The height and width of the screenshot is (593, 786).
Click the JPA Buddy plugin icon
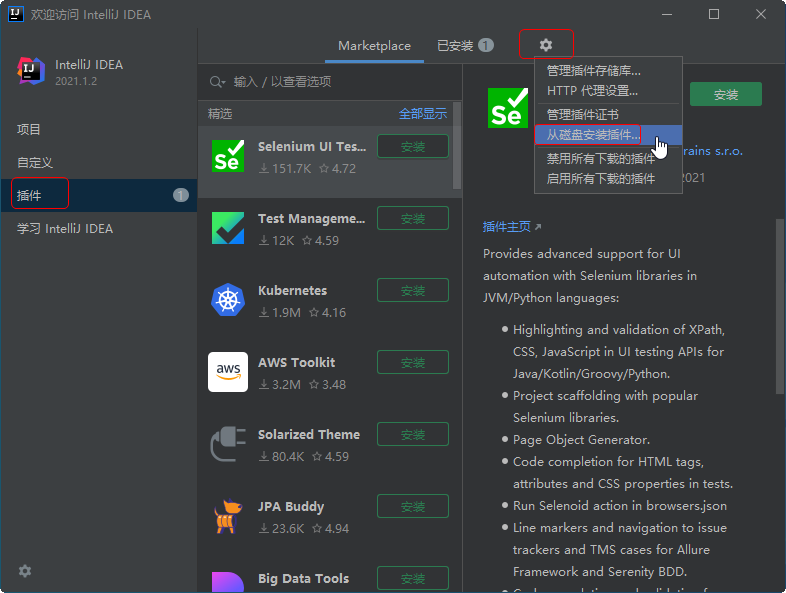228,516
